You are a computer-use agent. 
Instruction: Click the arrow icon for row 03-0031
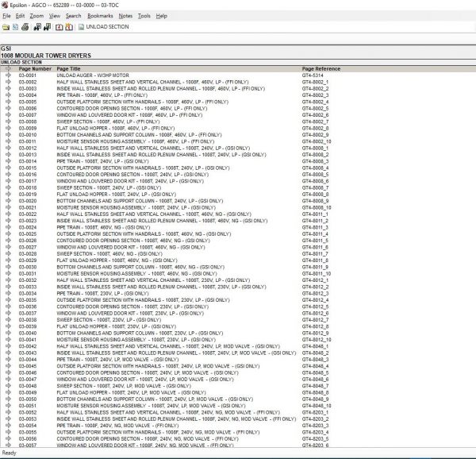pyautogui.click(x=8, y=273)
